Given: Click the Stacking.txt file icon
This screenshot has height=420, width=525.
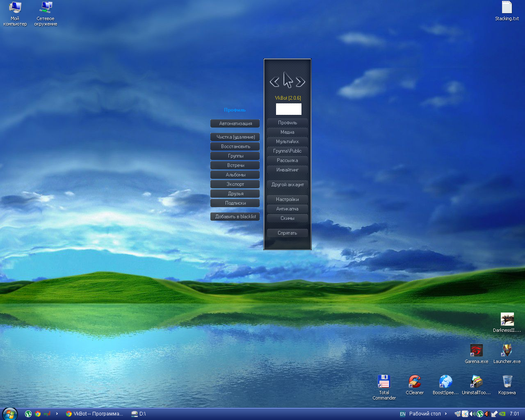Looking at the screenshot, I should (x=507, y=8).
